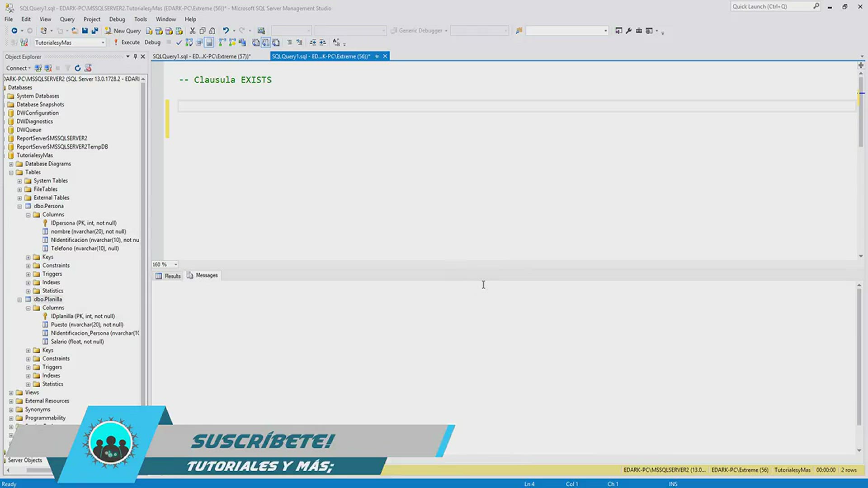Open the Properties wrench icon
Viewport: 868px width, 488px height.
click(629, 31)
